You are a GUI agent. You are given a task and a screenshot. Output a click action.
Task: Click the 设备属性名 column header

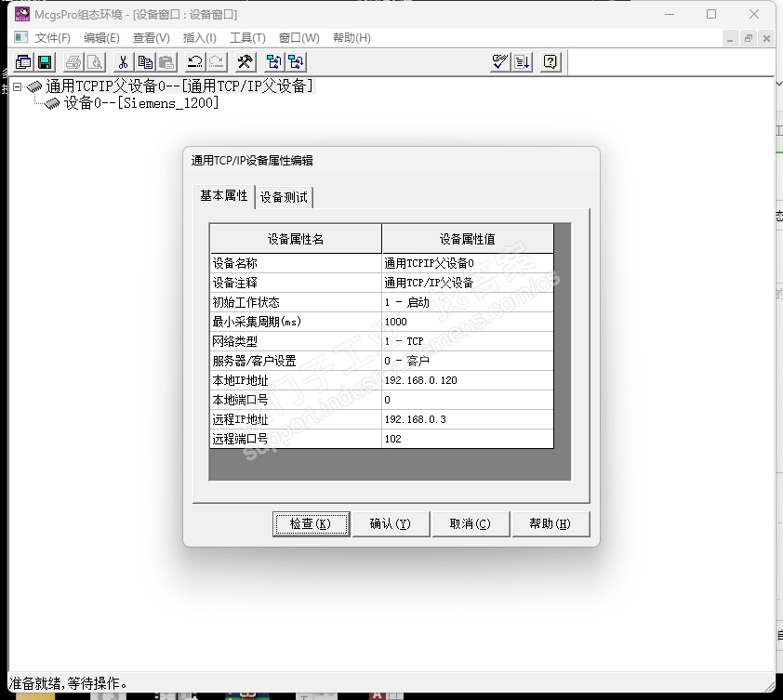point(296,239)
